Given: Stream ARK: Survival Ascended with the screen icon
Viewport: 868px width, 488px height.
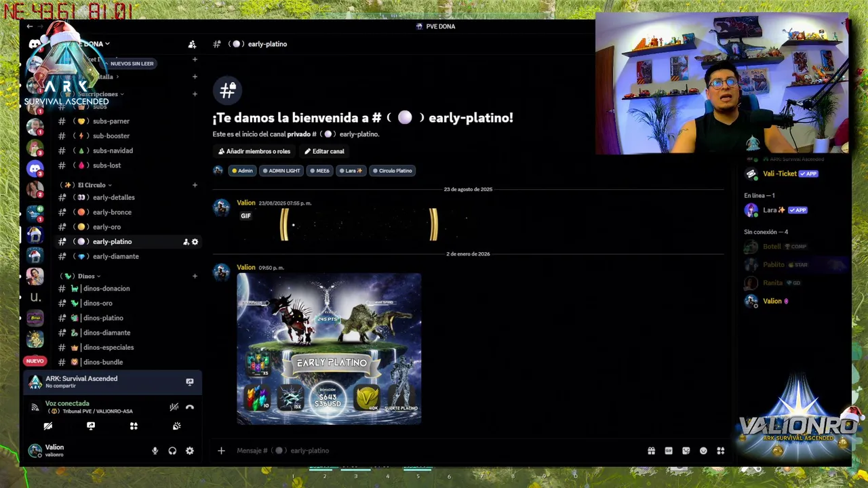Looking at the screenshot, I should (190, 382).
